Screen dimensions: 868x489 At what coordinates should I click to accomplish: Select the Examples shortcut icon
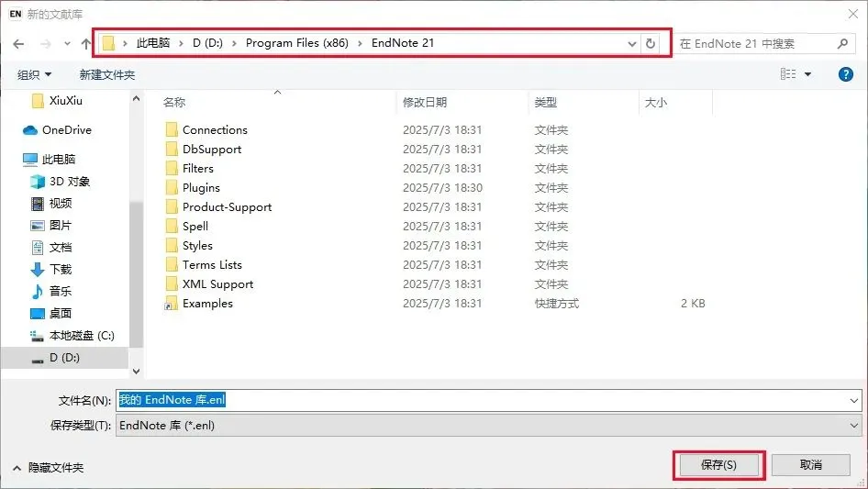coord(171,304)
